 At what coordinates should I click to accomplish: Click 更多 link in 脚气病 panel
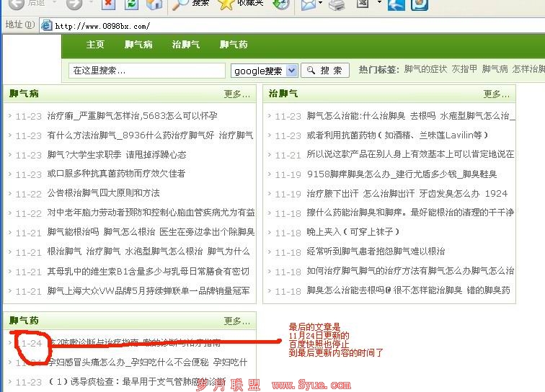236,94
